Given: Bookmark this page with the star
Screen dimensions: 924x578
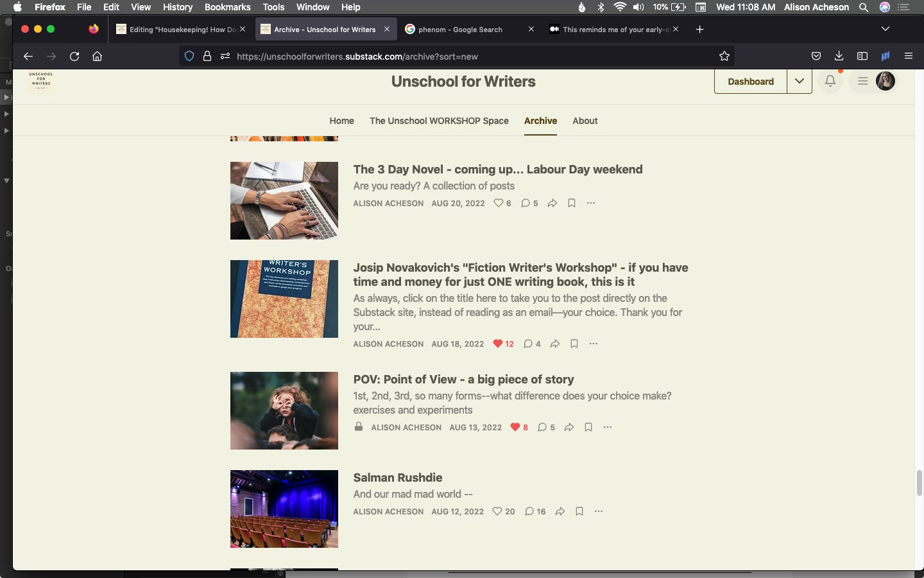Looking at the screenshot, I should tap(724, 57).
